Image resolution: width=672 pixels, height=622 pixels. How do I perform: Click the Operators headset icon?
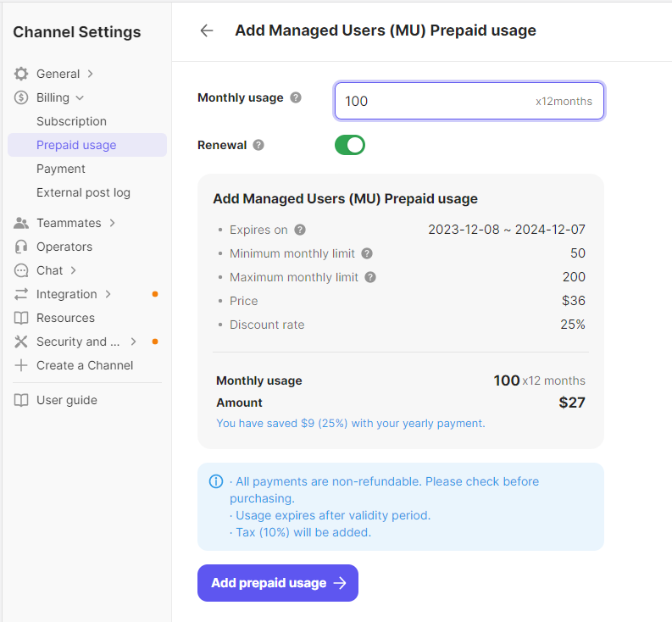click(x=21, y=247)
